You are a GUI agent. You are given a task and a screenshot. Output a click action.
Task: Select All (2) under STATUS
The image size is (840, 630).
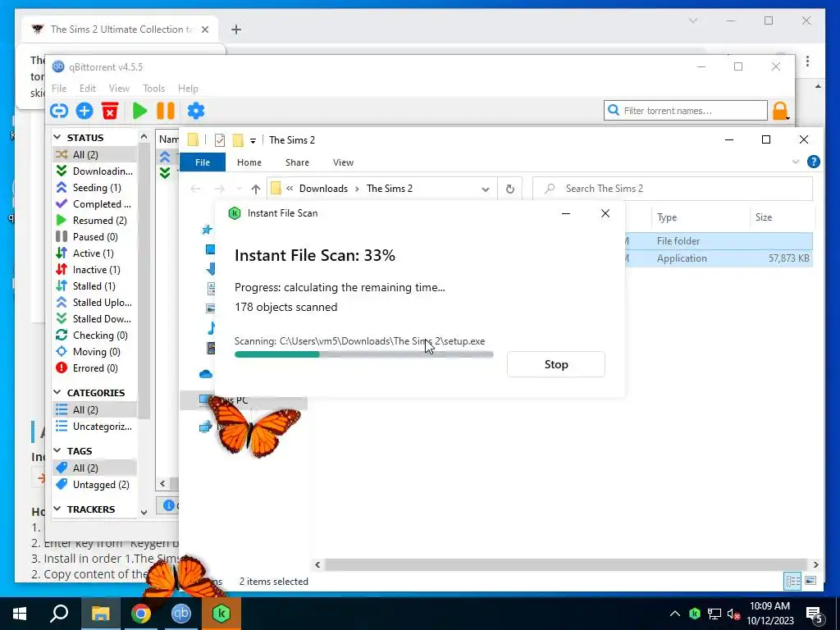coord(95,155)
